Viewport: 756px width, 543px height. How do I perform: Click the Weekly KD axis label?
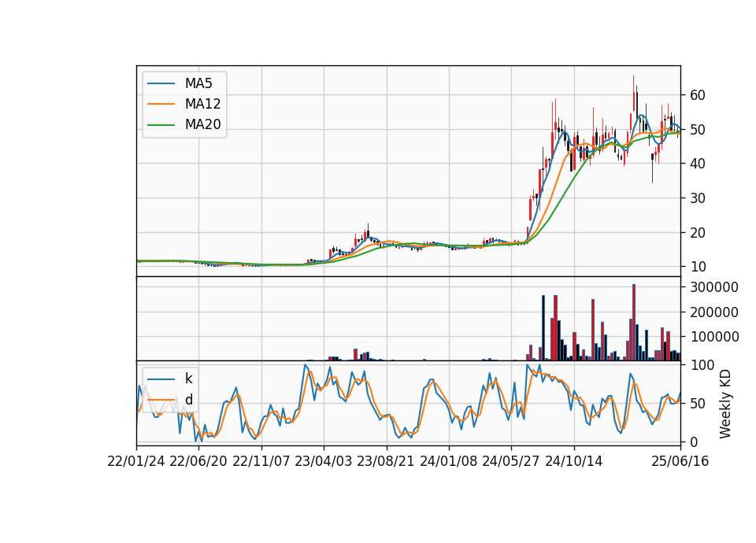tap(725, 404)
